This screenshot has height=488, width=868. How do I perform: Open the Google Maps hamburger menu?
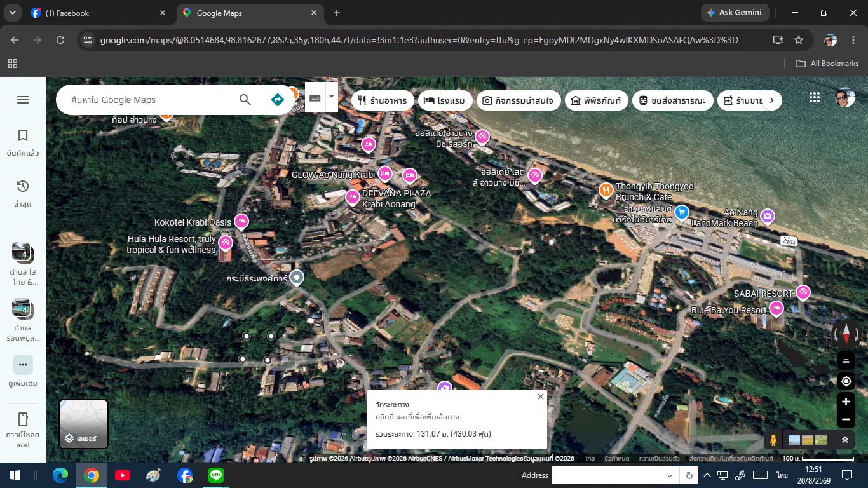[23, 100]
